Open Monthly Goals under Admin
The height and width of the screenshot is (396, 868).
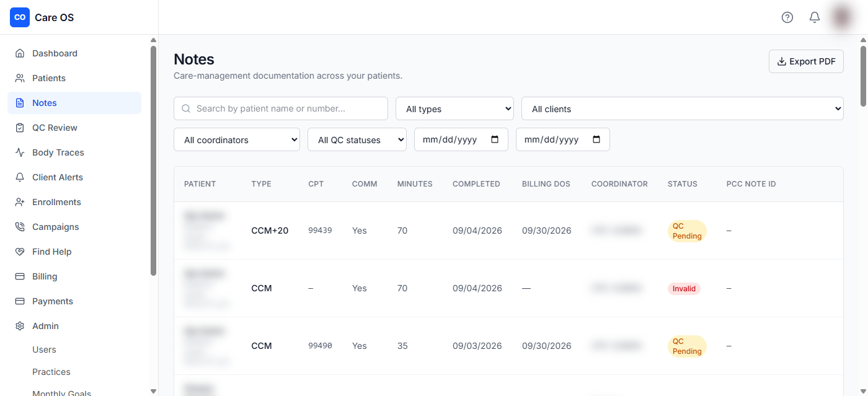pos(62,394)
